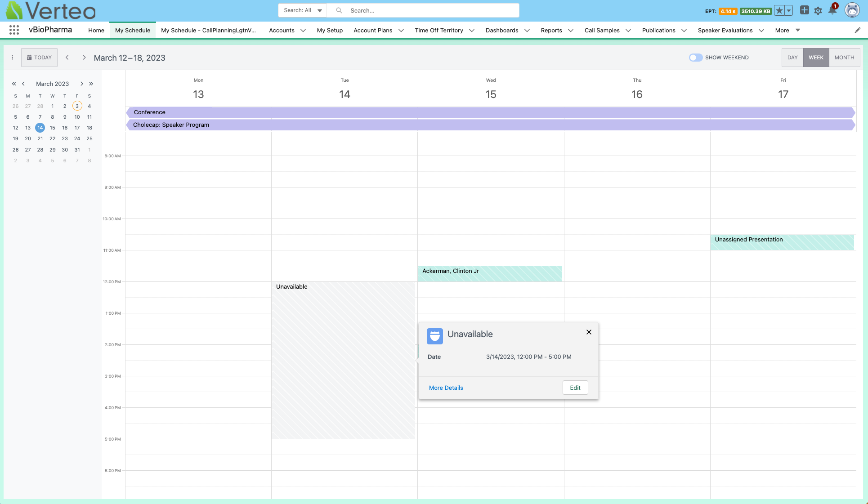Select March 22 in mini calendar

pos(53,138)
